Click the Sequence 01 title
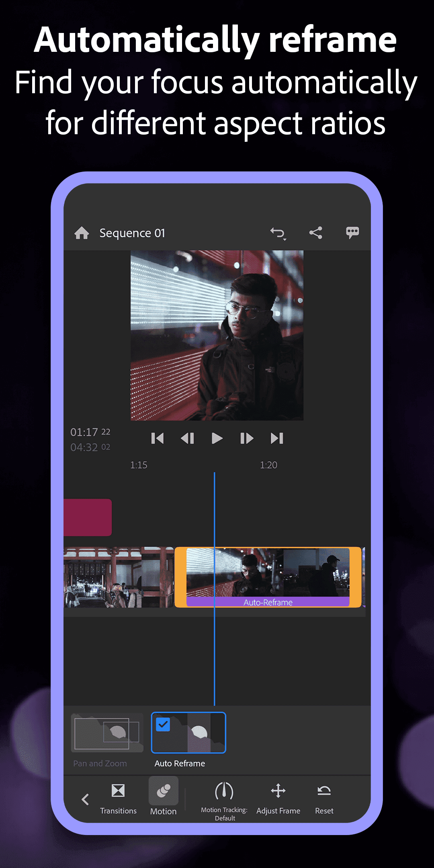This screenshot has width=434, height=868. click(132, 233)
